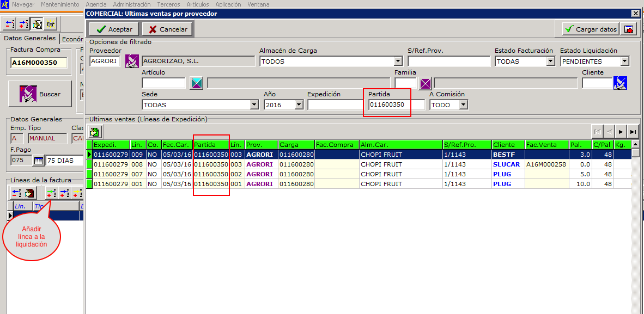Switch to the Datos Generales tab
Screen dimensions: 644x314
click(x=30, y=39)
